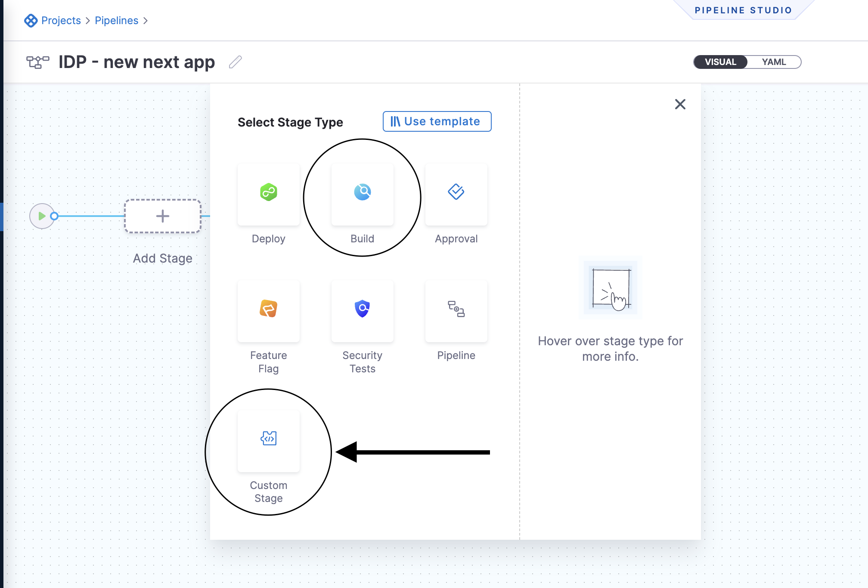Switch to YAML view

pyautogui.click(x=773, y=62)
